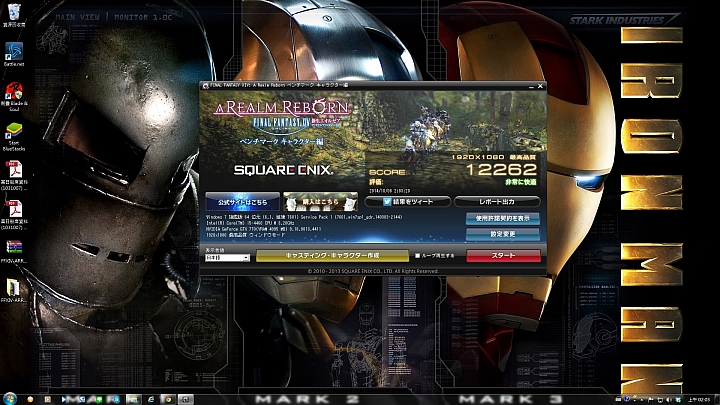Open the Start BlueStacks desktop shortcut
Image resolution: width=720 pixels, height=405 pixels.
pyautogui.click(x=14, y=136)
